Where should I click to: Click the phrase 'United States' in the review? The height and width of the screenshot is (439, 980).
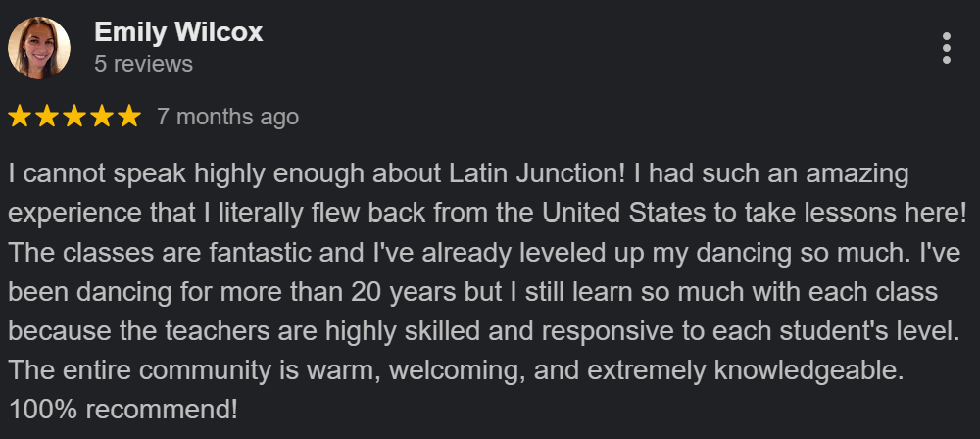point(622,214)
